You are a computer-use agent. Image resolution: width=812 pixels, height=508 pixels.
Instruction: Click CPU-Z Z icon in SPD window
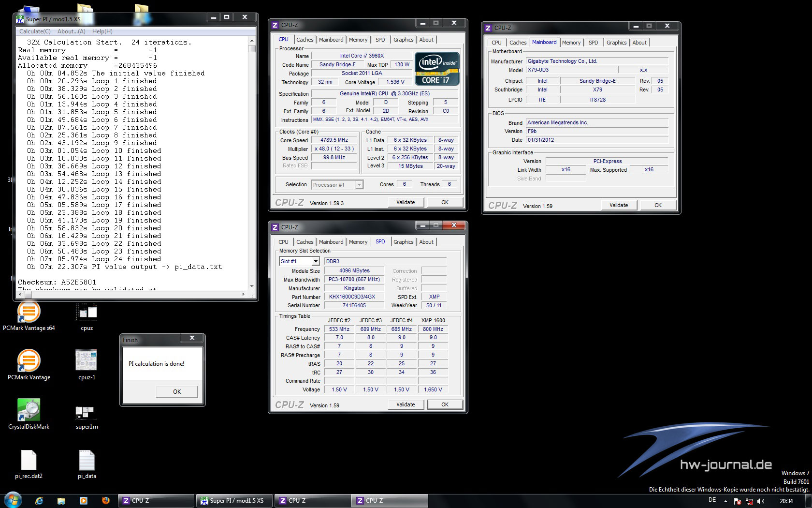pyautogui.click(x=275, y=227)
